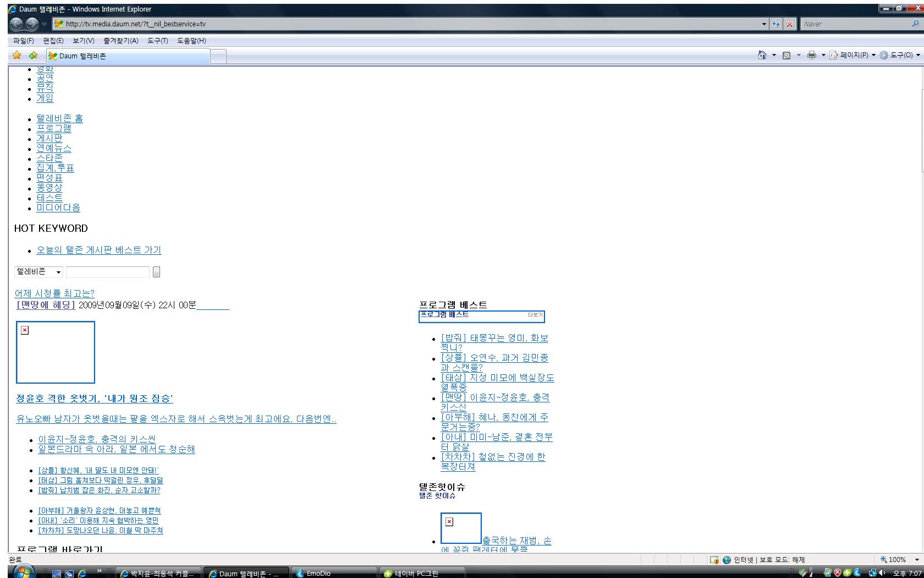Click the 오후 7:07 clock in taskbar
Viewport: 924px width, 578px height.
pyautogui.click(x=908, y=573)
